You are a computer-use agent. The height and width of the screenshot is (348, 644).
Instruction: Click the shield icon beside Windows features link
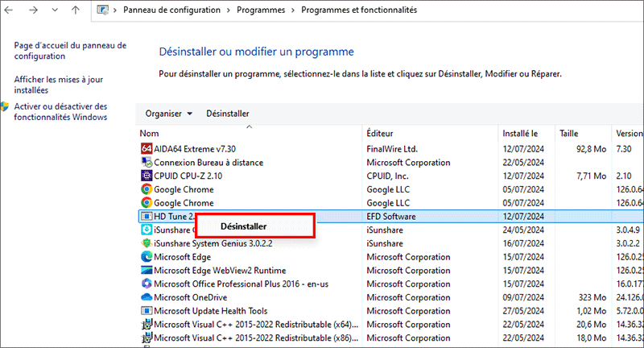5,107
